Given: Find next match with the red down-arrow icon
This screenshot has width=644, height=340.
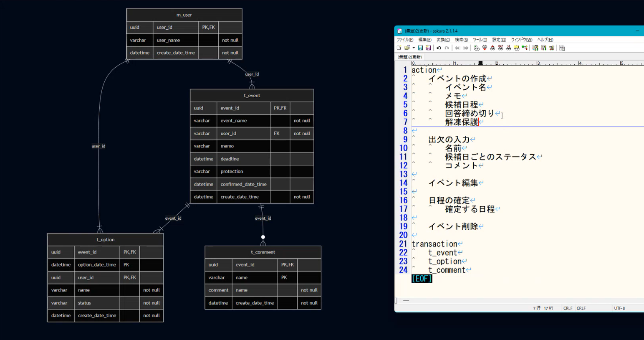Looking at the screenshot, I should pyautogui.click(x=485, y=48).
